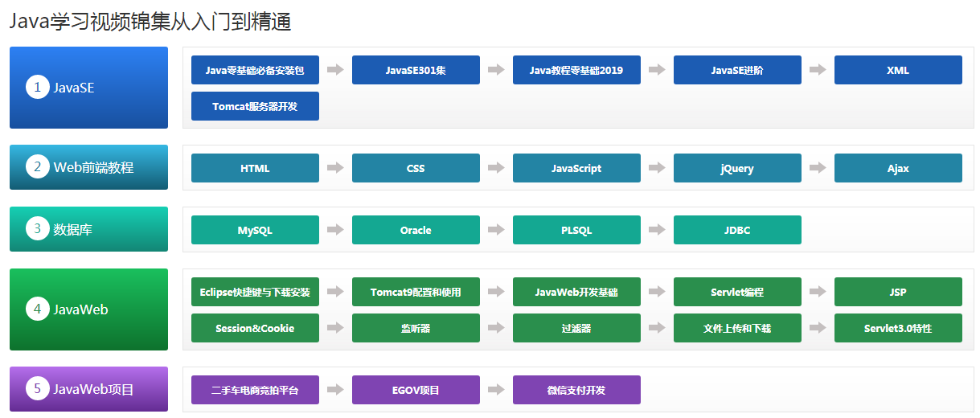
Task: Click the JavaSE进阶 button
Action: point(737,70)
